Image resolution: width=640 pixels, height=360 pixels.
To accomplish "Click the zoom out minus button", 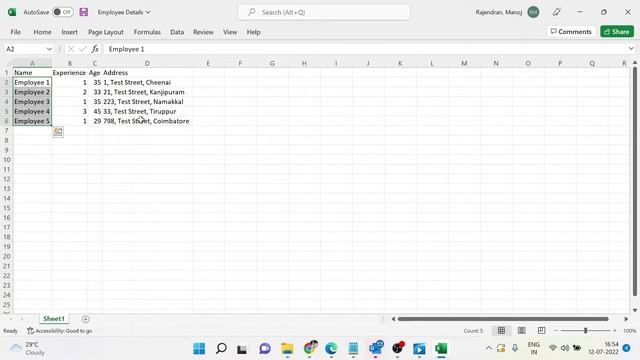I will coord(556,331).
